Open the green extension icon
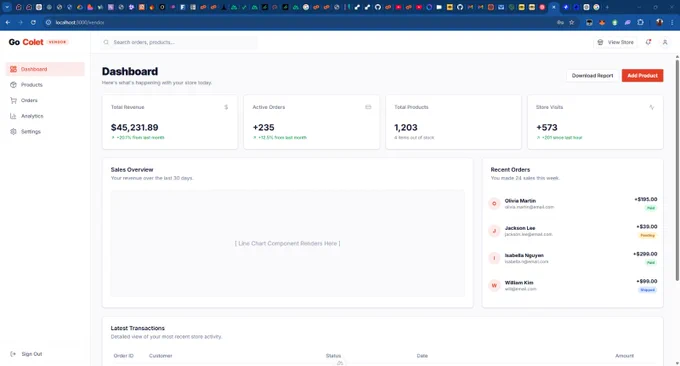Screen dimensions: 680x366 click(x=615, y=22)
